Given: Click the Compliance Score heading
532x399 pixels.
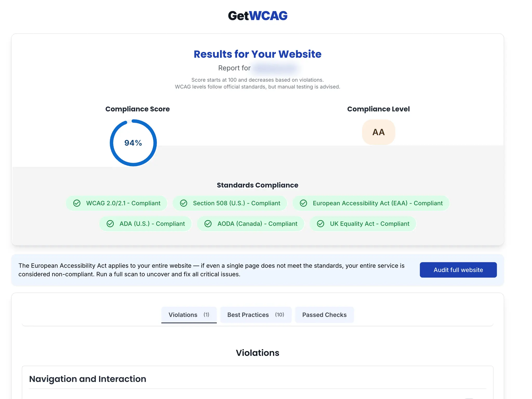Looking at the screenshot, I should [137, 109].
